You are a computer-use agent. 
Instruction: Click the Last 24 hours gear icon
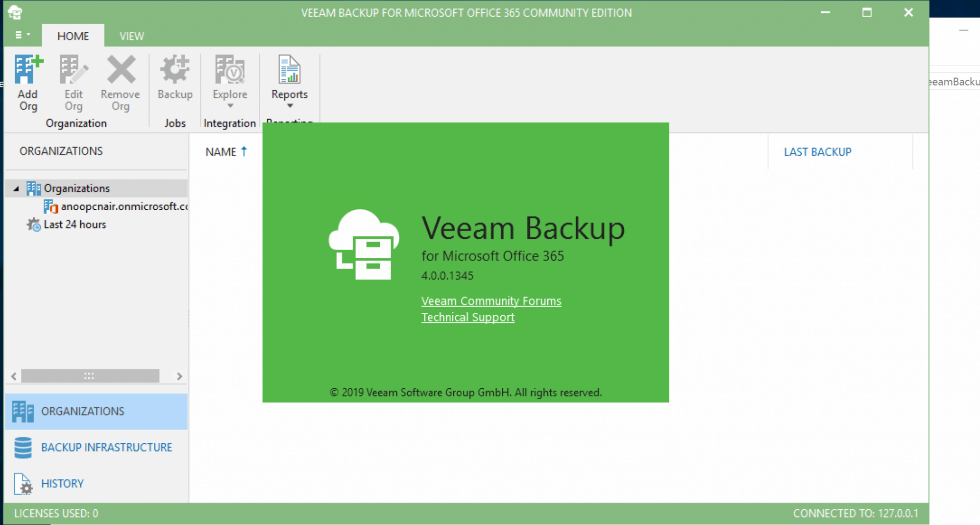click(x=34, y=225)
